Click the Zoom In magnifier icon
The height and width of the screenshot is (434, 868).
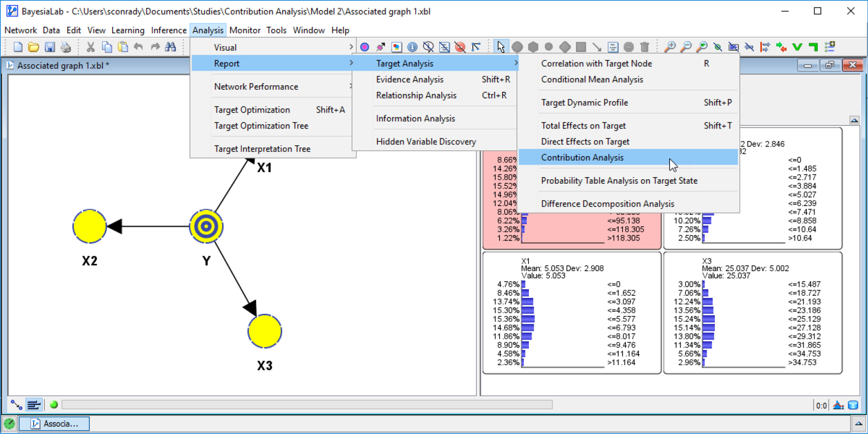pos(669,47)
